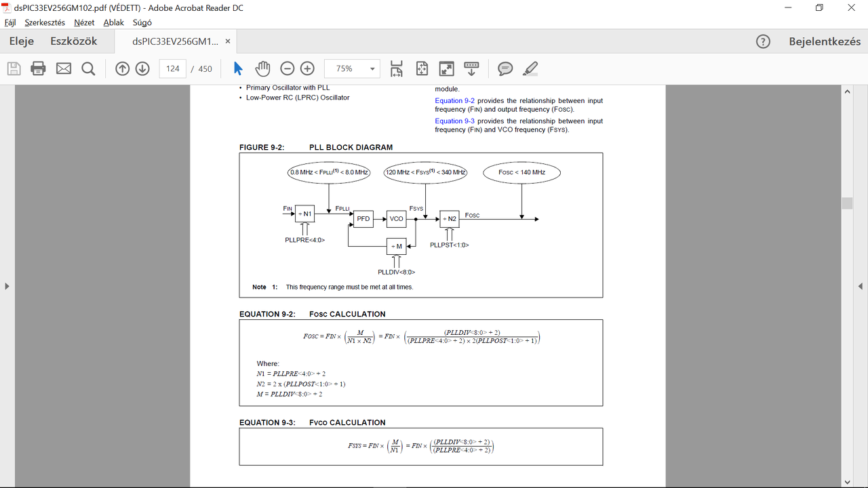Click the read mode toolbar icon
The height and width of the screenshot is (488, 868).
click(471, 68)
